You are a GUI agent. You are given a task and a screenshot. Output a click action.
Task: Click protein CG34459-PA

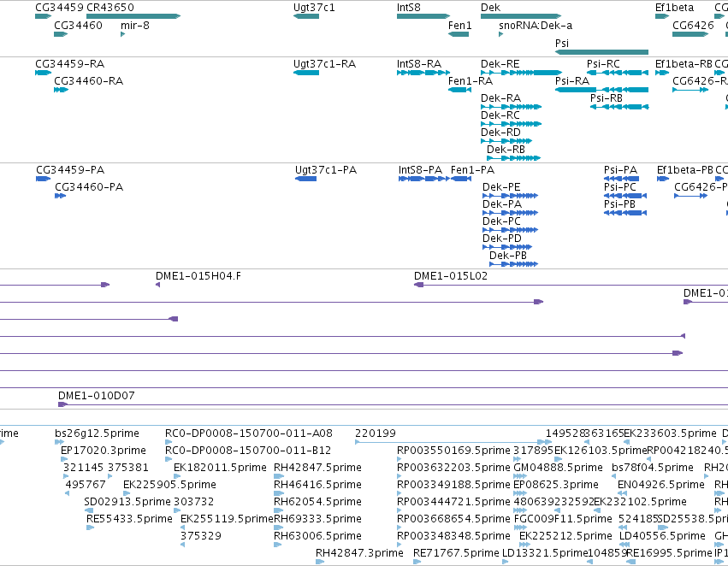(43, 179)
